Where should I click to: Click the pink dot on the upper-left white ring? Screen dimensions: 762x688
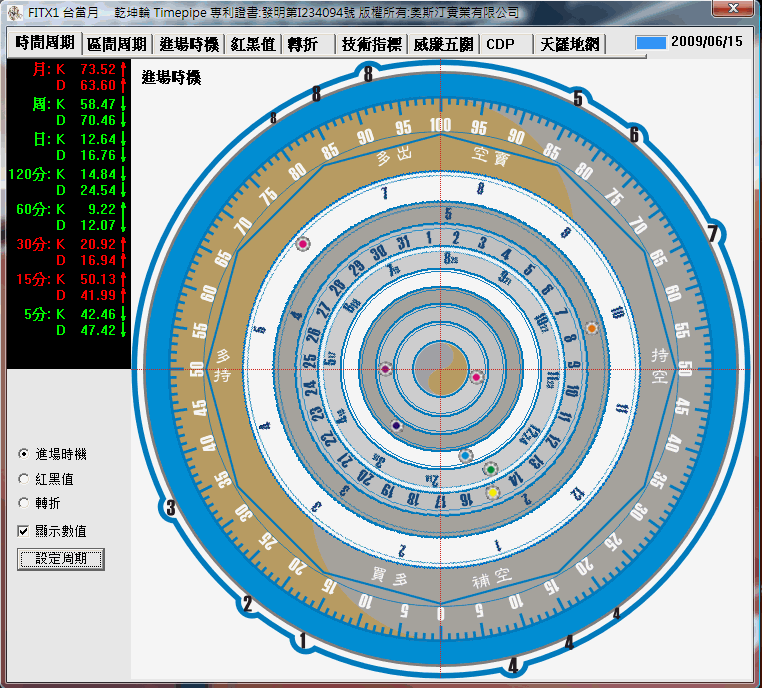pos(304,244)
